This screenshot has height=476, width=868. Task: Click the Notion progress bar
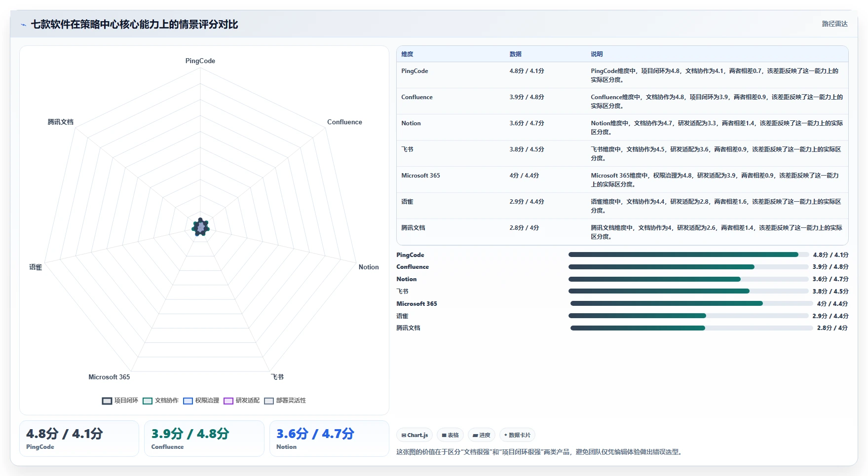pyautogui.click(x=688, y=279)
